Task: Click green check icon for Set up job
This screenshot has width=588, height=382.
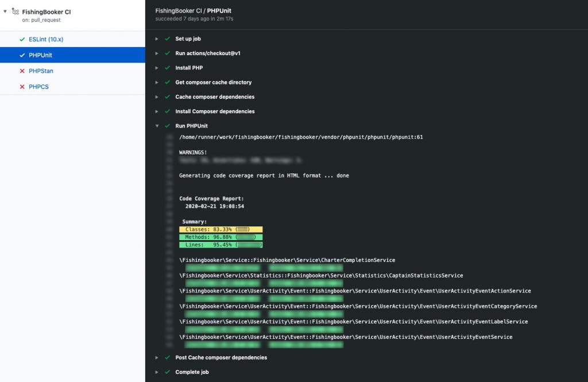Action: pyautogui.click(x=167, y=38)
